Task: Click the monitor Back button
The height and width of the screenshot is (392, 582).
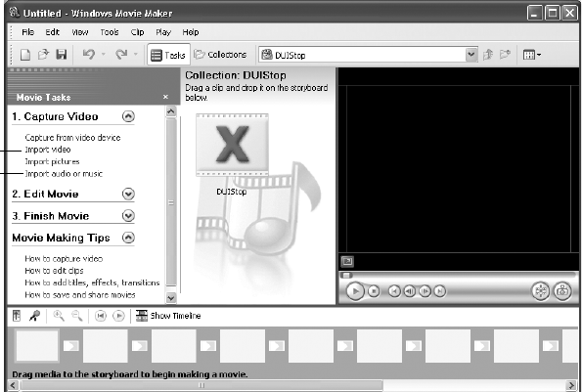Action: pos(394,291)
